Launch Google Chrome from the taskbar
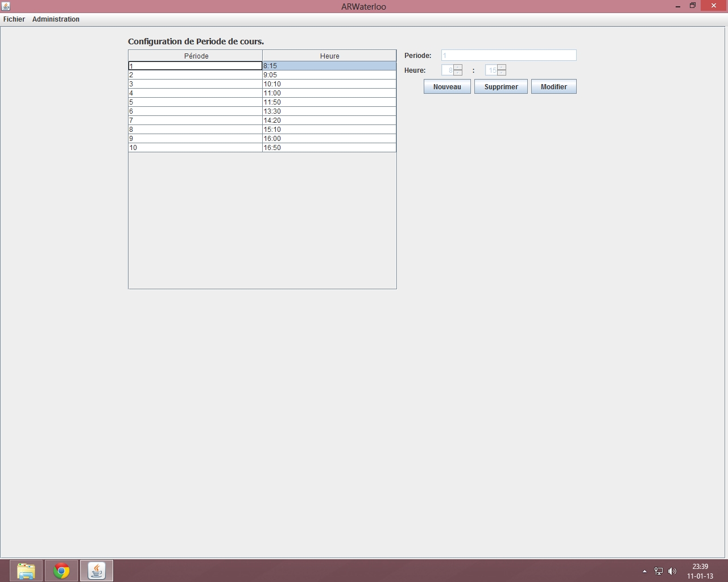This screenshot has height=582, width=728. 61,571
